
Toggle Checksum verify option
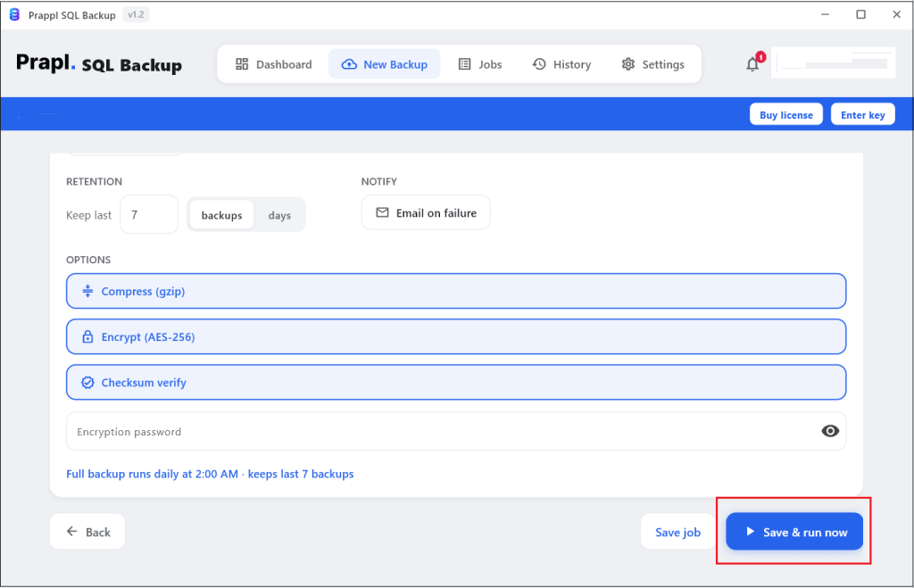point(456,382)
